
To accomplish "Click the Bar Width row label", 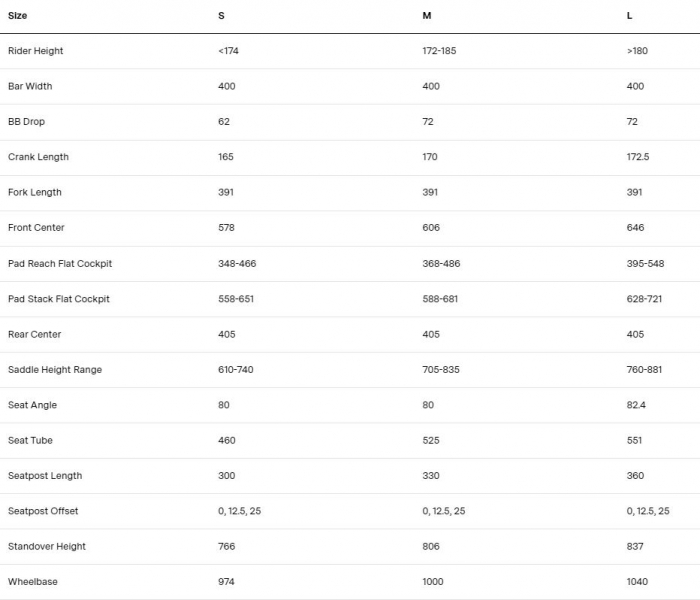I will [x=30, y=86].
